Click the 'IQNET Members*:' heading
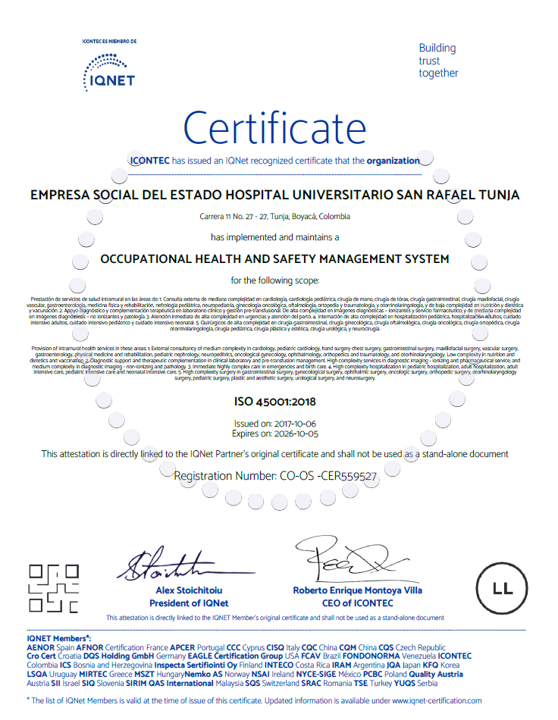 coord(59,638)
